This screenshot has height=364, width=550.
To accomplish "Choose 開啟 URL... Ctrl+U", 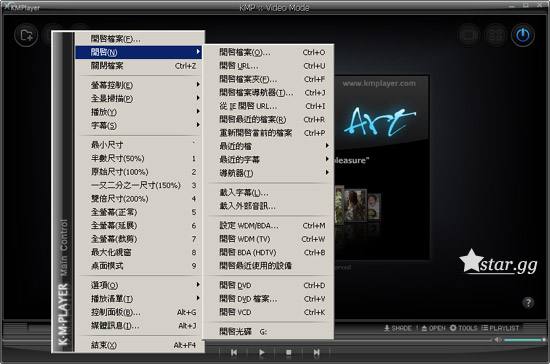I will point(270,66).
